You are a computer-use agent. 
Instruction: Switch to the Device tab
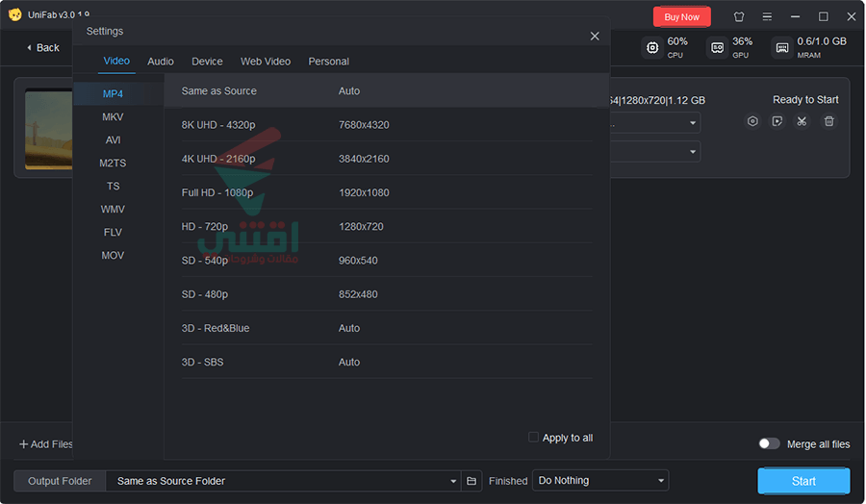click(207, 62)
